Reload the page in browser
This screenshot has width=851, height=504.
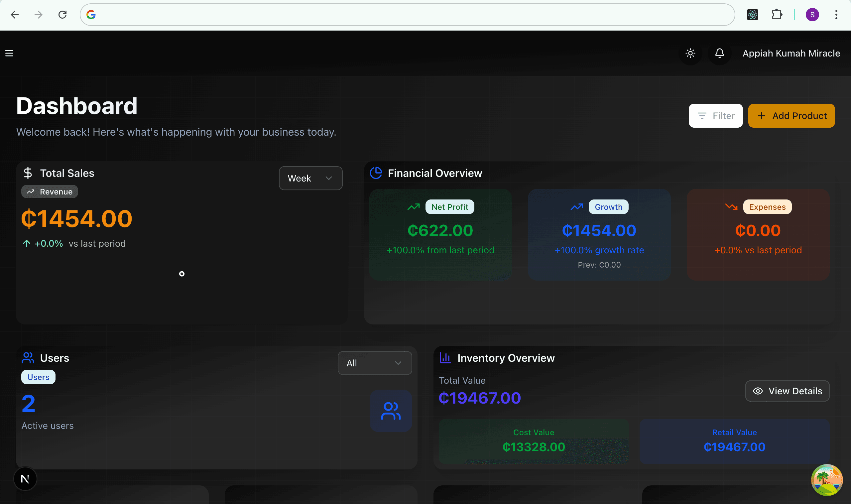[x=62, y=15]
